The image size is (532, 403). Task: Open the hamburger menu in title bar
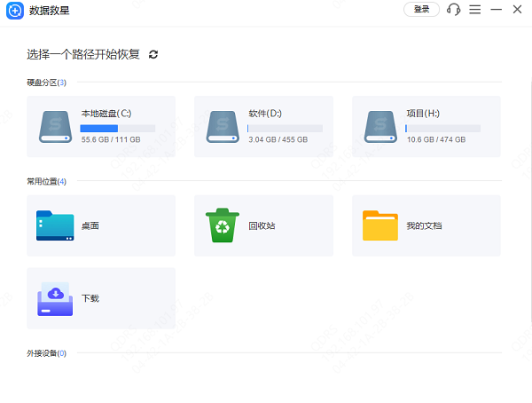click(475, 10)
